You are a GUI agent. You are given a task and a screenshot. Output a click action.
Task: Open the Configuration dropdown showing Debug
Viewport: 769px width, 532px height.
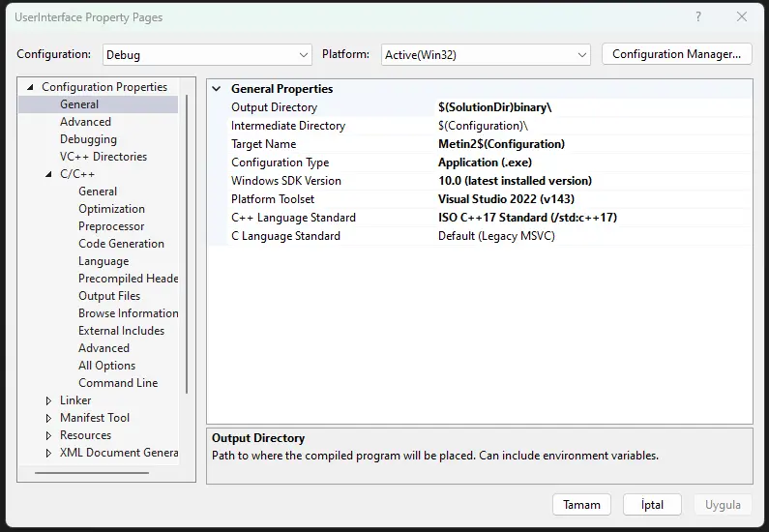207,55
